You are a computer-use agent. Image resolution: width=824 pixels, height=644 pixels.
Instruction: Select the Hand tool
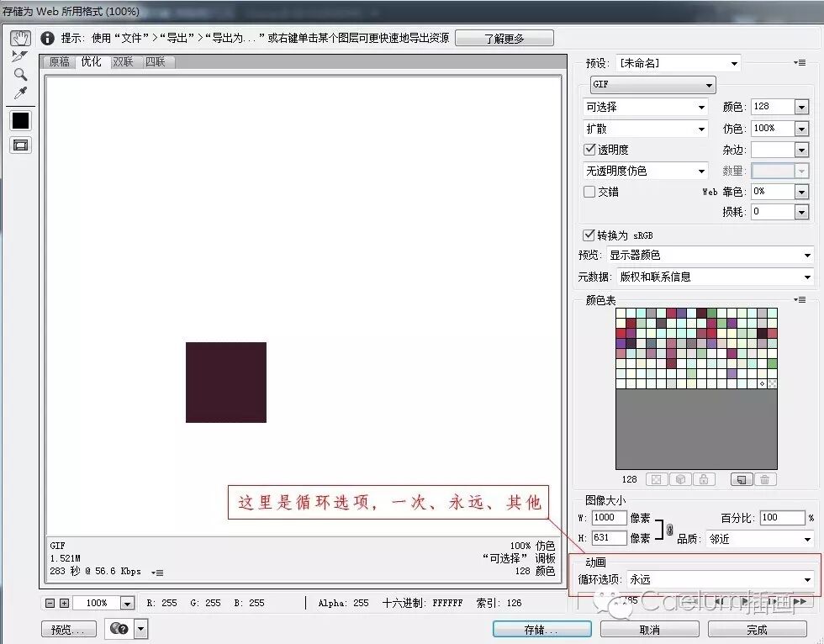(19, 37)
